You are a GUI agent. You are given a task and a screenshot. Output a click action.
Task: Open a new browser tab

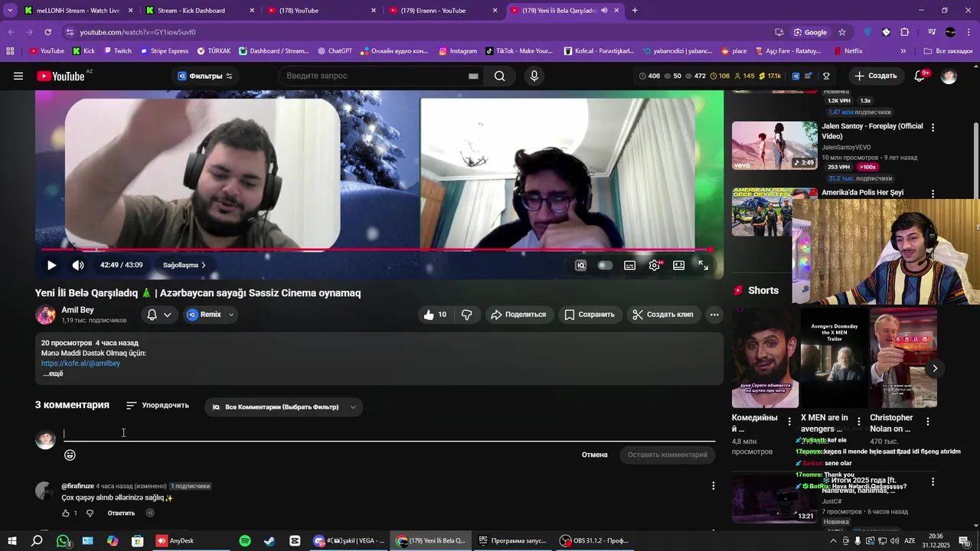(x=635, y=11)
